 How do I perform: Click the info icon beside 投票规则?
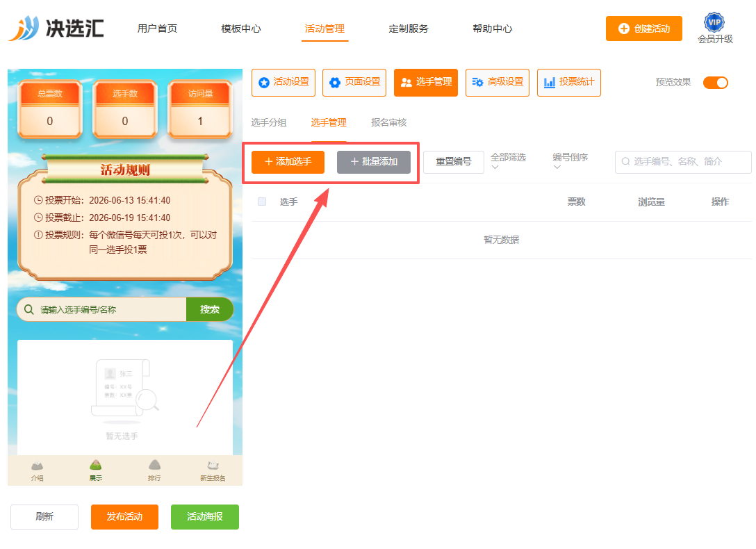point(38,235)
